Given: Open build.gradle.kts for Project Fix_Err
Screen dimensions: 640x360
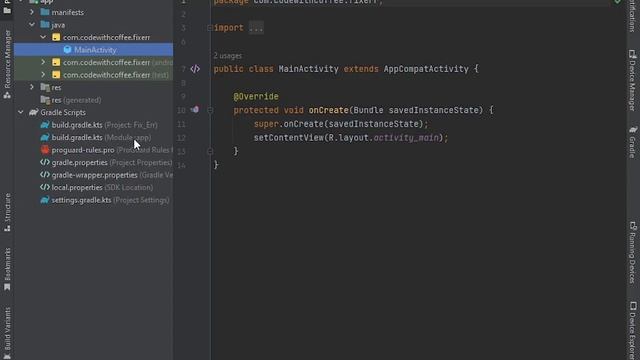Looking at the screenshot, I should point(104,125).
